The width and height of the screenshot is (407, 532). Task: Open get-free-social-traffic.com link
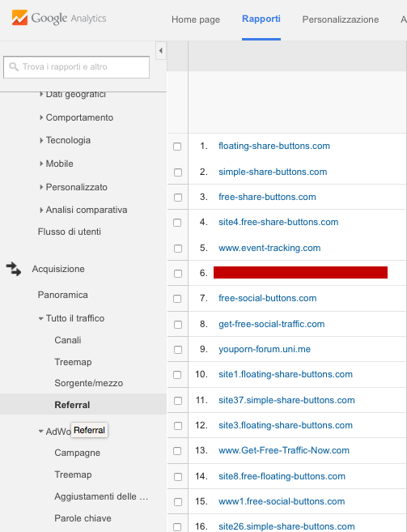click(x=271, y=324)
